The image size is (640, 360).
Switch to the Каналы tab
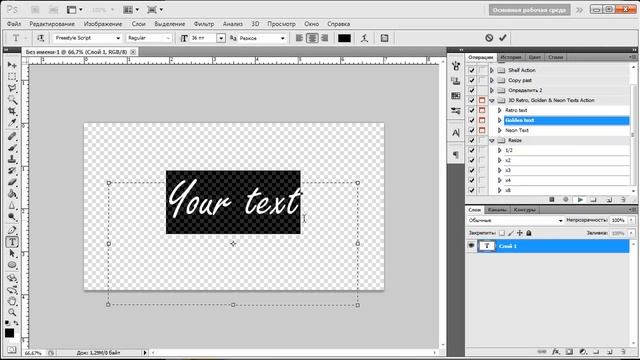[x=497, y=210]
